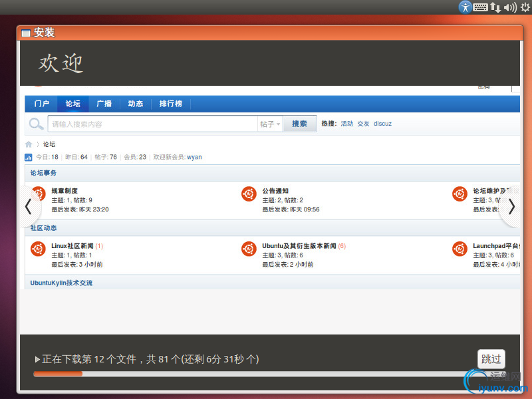Click the forum statistics chart icon
Screen dimensions: 532x399
tap(29, 157)
